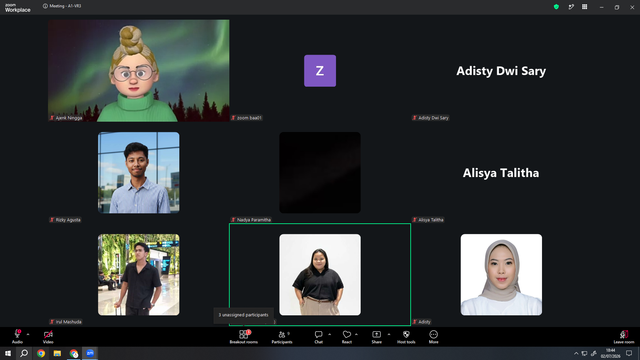Select Adisty's hijab profile photo tile
The image size is (640, 360).
[501, 275]
